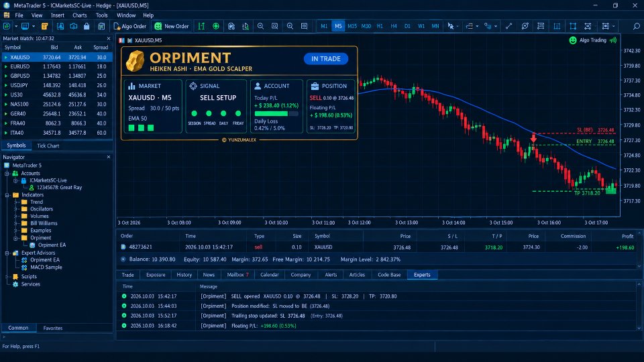Close the Navigator panel

(109, 157)
